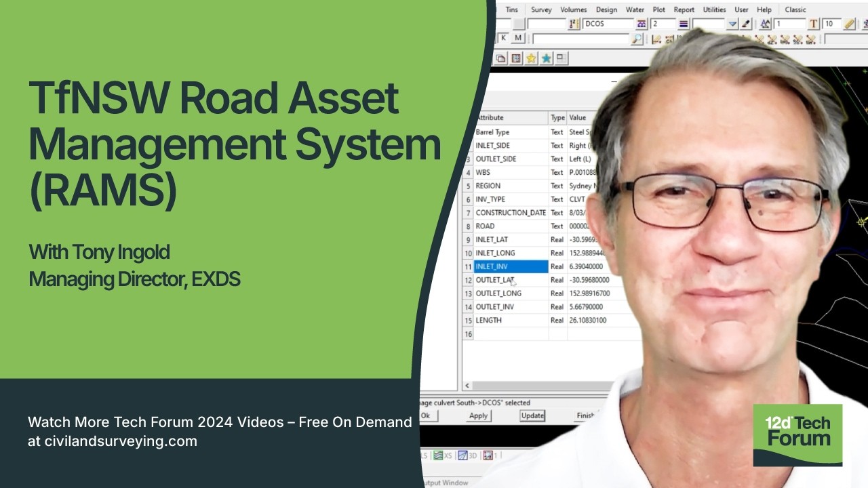Open the Plot menu
The height and width of the screenshot is (488, 868).
pyautogui.click(x=658, y=9)
